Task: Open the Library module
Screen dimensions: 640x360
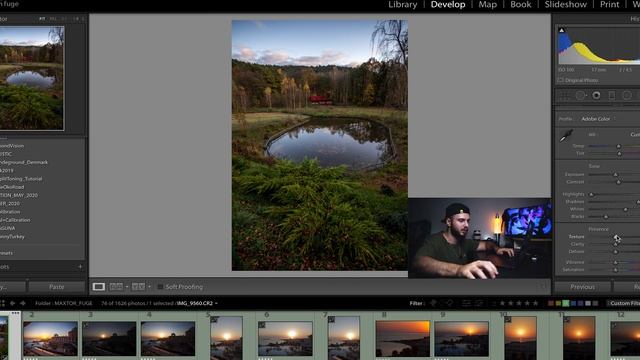Action: [x=402, y=4]
